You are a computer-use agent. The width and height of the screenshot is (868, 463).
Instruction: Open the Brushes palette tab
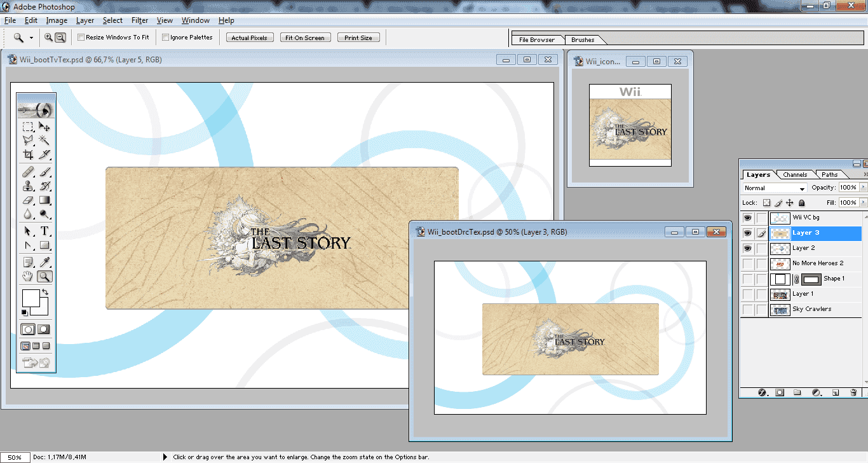tap(583, 40)
